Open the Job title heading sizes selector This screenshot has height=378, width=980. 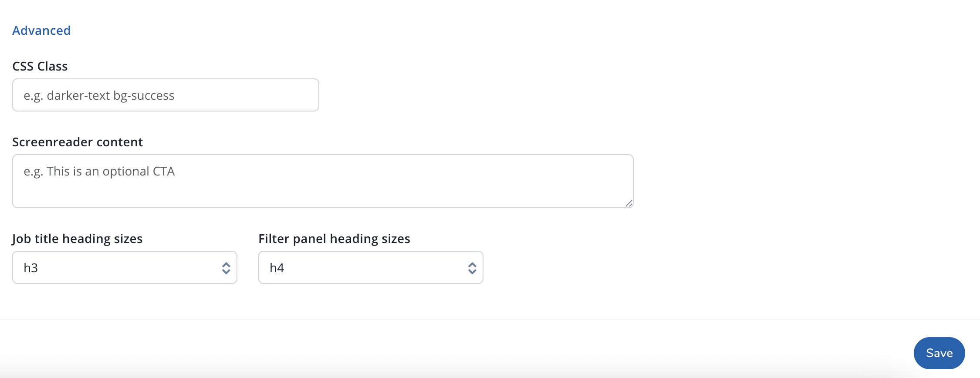125,267
